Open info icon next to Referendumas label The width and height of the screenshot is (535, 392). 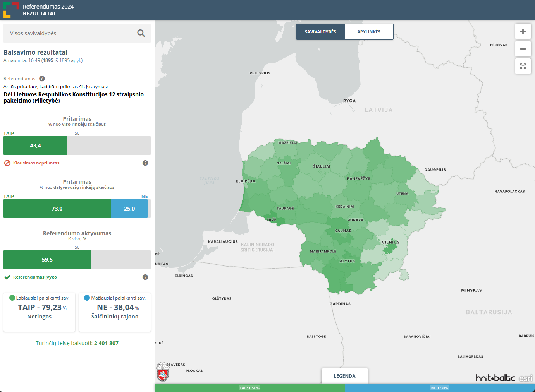tap(42, 79)
